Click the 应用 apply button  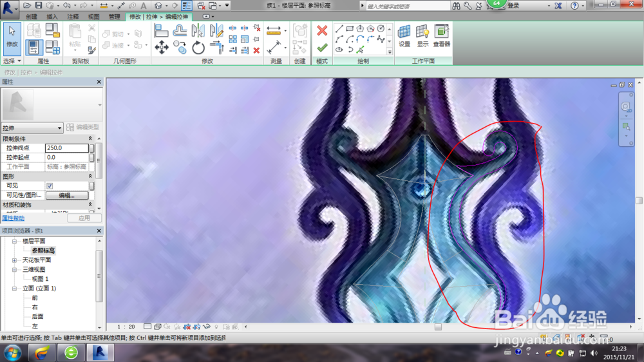click(x=84, y=218)
